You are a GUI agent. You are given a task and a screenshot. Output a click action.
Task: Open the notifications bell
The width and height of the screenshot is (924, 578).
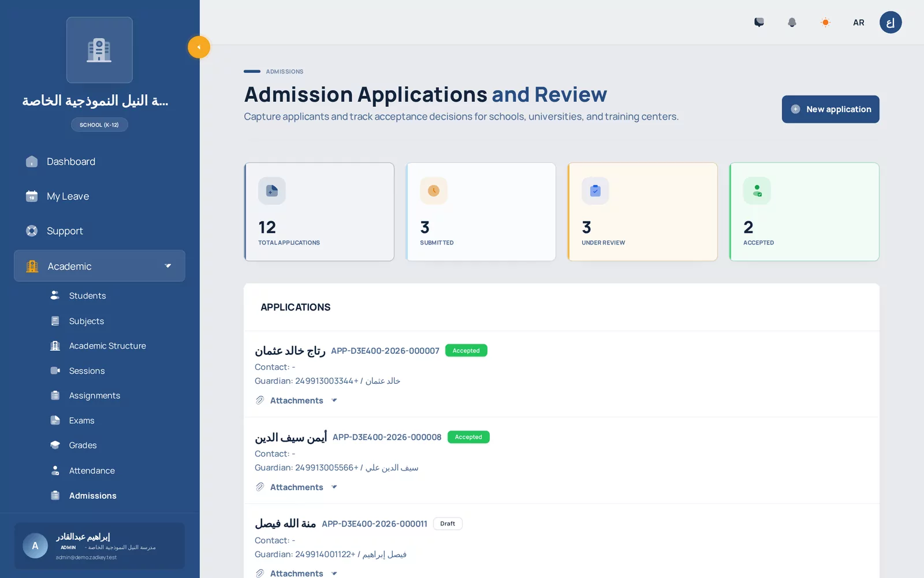(792, 23)
